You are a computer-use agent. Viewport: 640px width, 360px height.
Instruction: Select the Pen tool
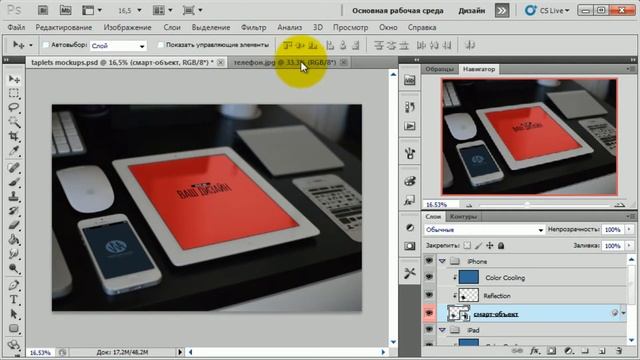14,285
